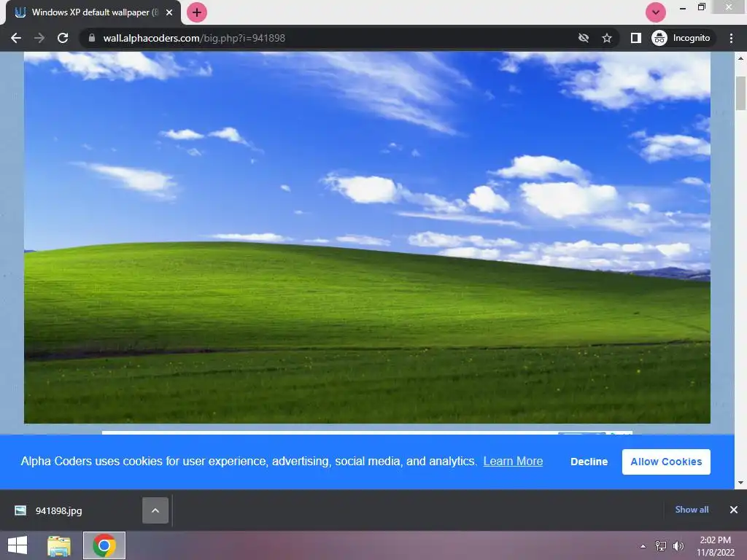Close the downloads bar

[x=734, y=510]
